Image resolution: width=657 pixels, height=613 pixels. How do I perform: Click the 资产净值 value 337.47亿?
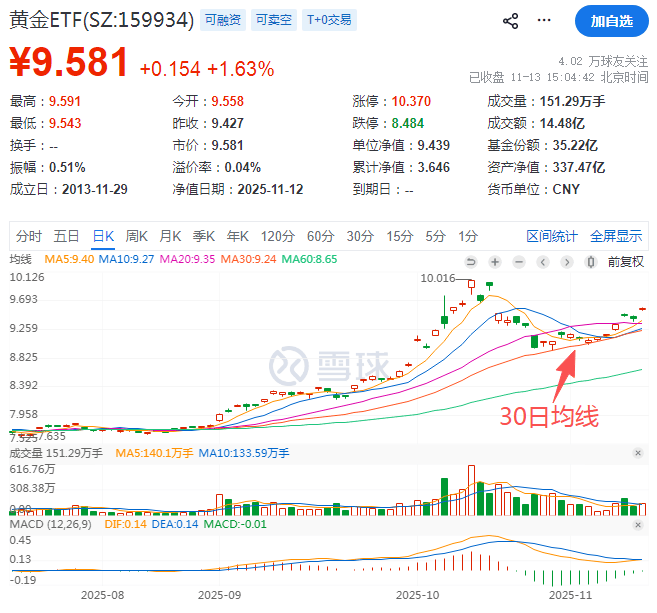point(579,168)
